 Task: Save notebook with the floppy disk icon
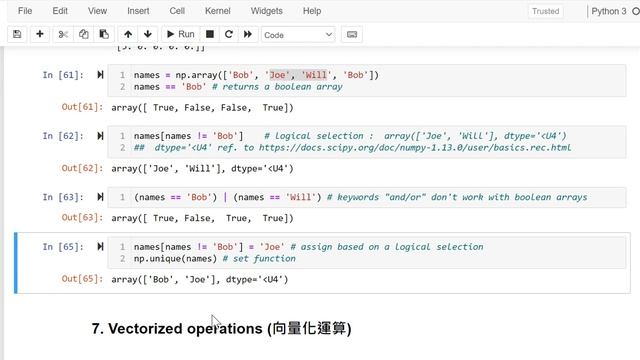pos(17,34)
